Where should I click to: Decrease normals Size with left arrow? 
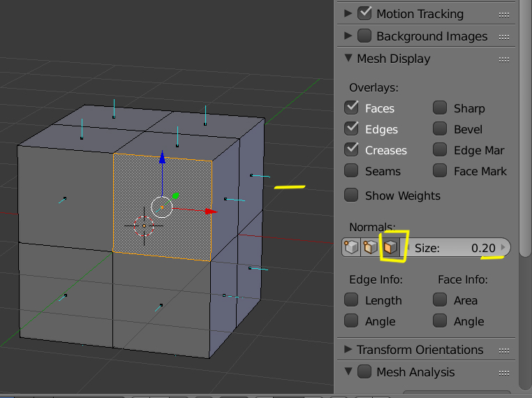click(x=408, y=247)
